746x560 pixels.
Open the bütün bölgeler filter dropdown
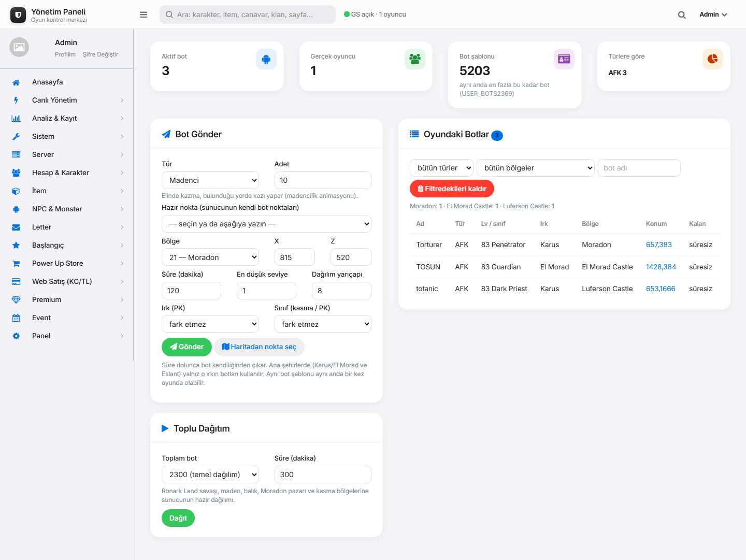536,168
